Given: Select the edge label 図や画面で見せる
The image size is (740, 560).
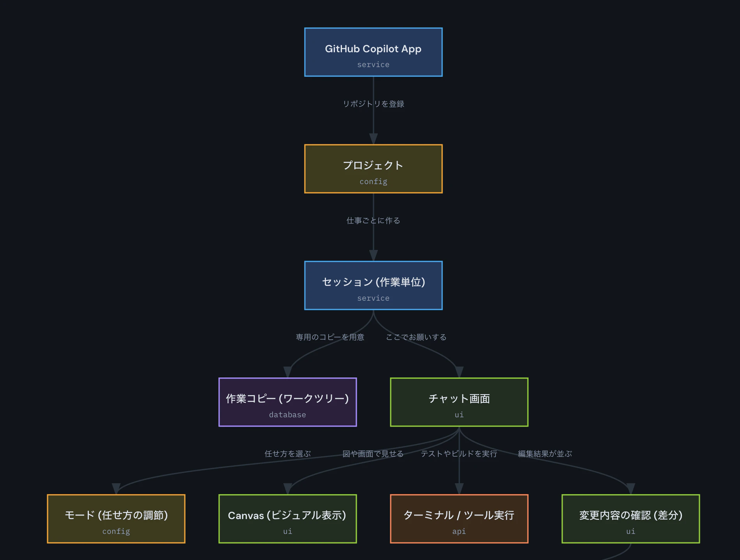Looking at the screenshot, I should tap(373, 454).
